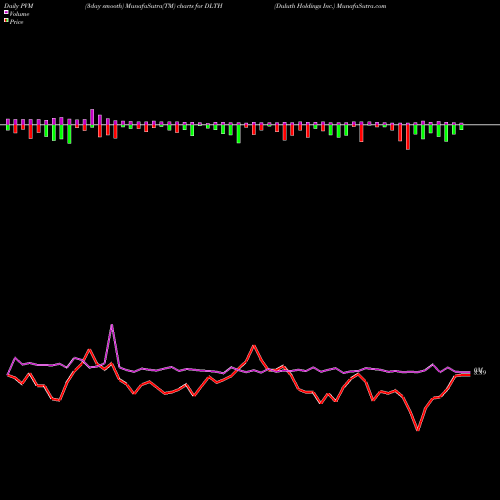
Task: Click the MunafaSutra charts for DLTH heading
Action: [x=154, y=6]
